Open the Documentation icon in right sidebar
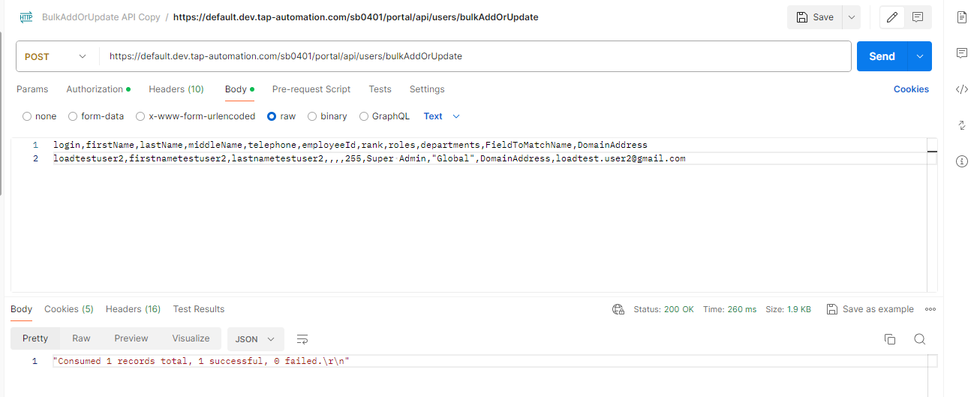Image resolution: width=980 pixels, height=397 pixels. point(961,17)
